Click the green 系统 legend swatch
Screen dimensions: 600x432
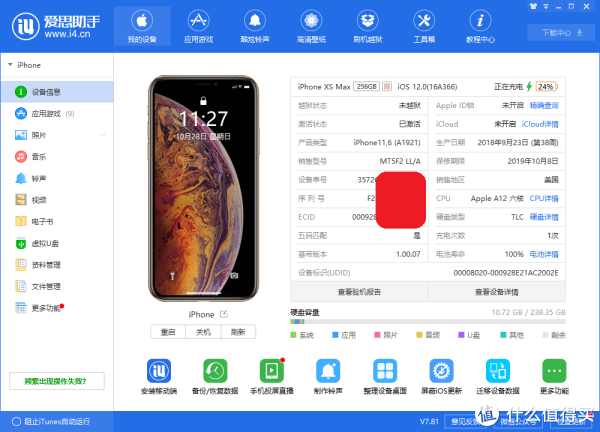(293, 335)
